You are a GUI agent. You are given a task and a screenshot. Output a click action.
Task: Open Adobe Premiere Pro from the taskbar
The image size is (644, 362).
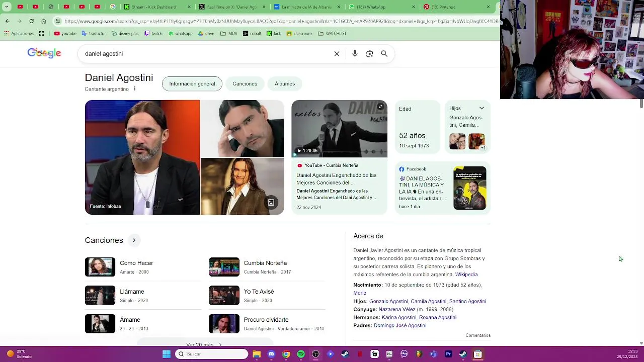coord(448,354)
